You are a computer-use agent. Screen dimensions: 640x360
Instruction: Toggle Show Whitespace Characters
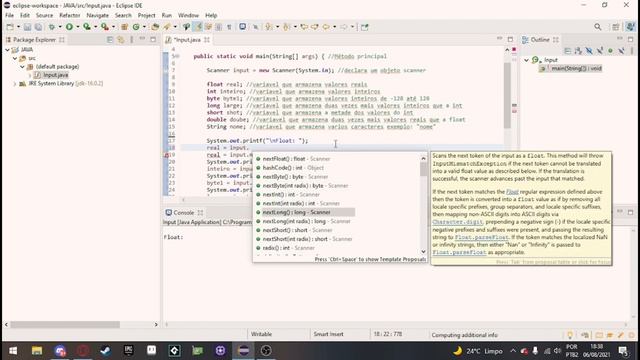click(x=229, y=27)
